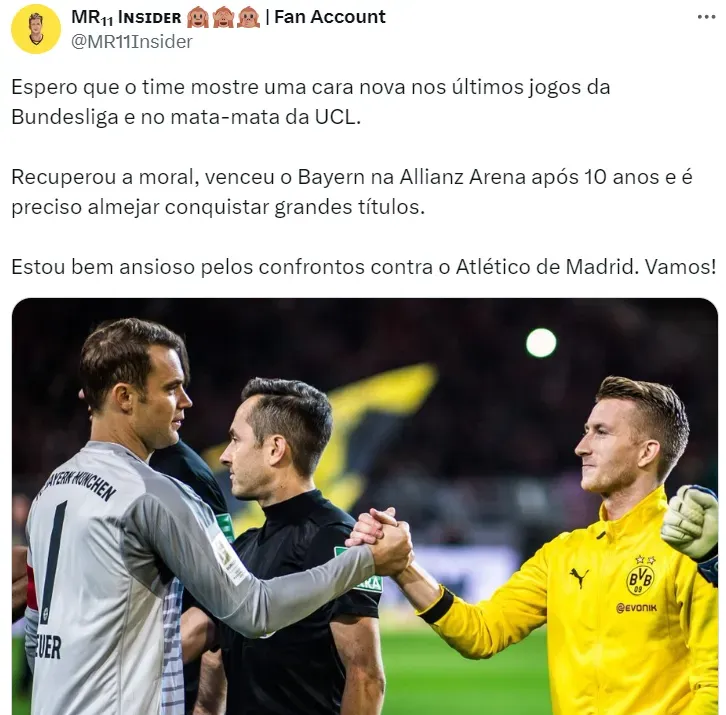This screenshot has height=715, width=726.
Task: Open the attached handshake photo
Action: (x=365, y=506)
